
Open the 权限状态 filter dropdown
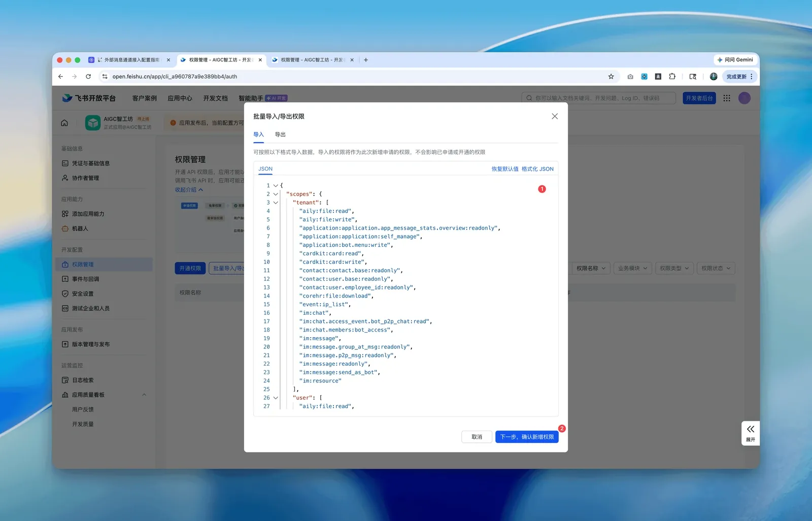[716, 268]
